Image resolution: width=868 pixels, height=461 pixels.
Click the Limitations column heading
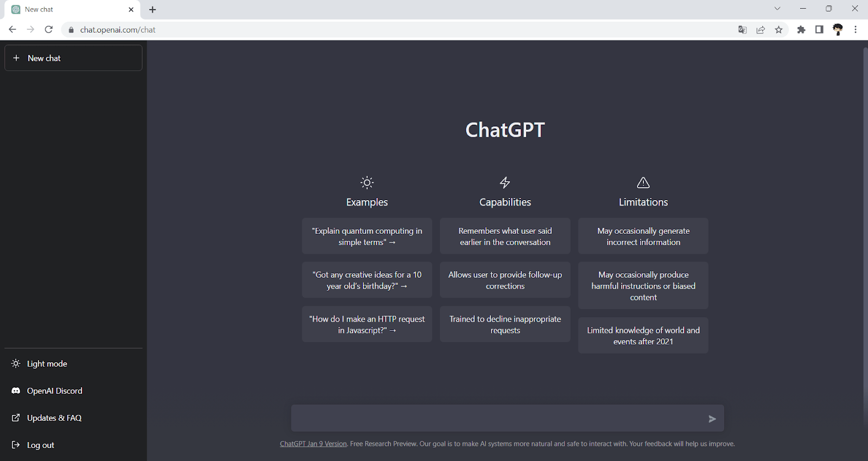(643, 202)
